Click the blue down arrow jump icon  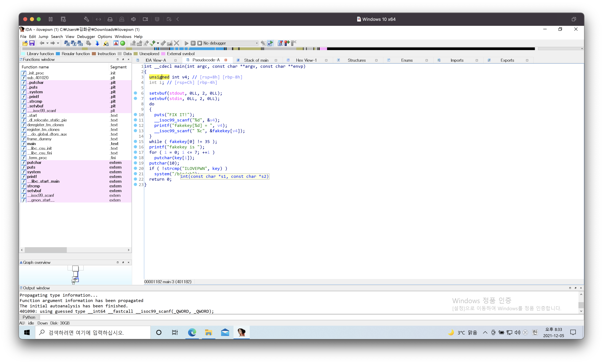click(97, 43)
